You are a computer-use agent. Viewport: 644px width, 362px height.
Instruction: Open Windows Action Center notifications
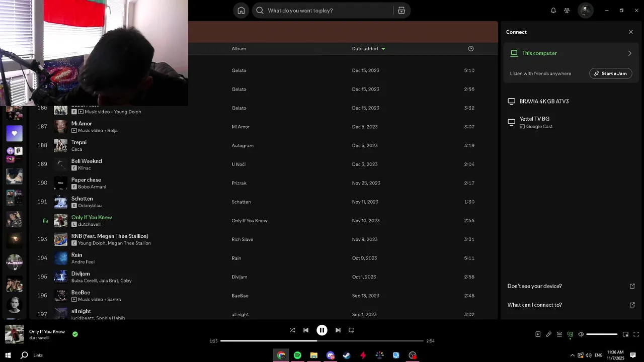[x=633, y=355]
